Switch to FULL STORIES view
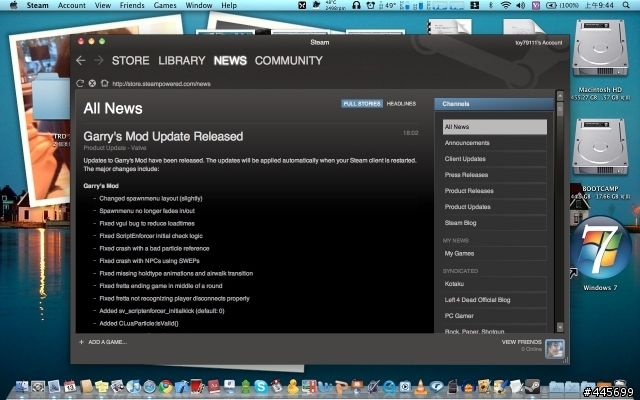Viewport: 640px width, 400px height. 362,104
